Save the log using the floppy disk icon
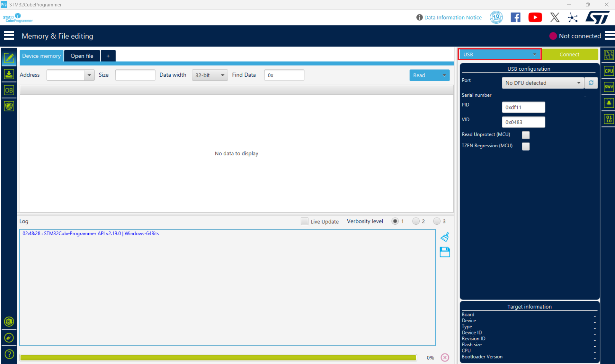This screenshot has width=615, height=364. click(x=445, y=252)
